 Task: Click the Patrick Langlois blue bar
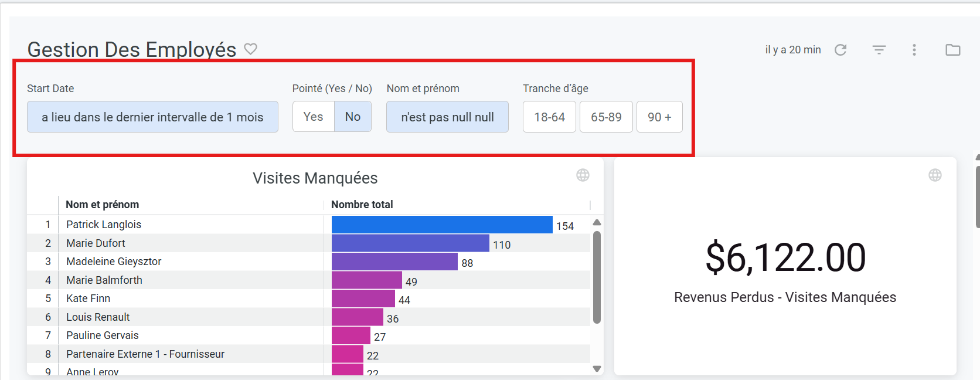[441, 225]
